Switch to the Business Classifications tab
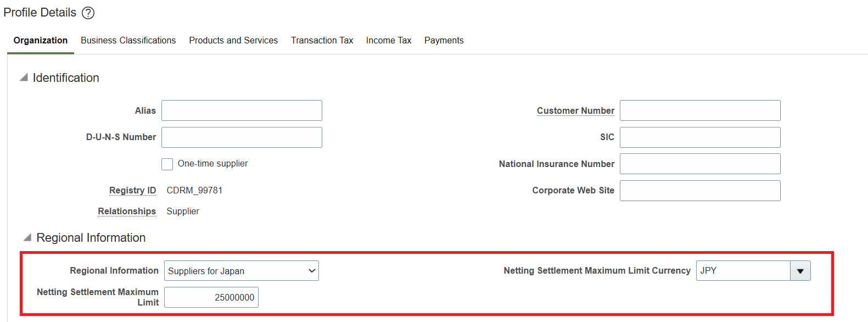Screen dimensions: 868x322 tap(128, 41)
